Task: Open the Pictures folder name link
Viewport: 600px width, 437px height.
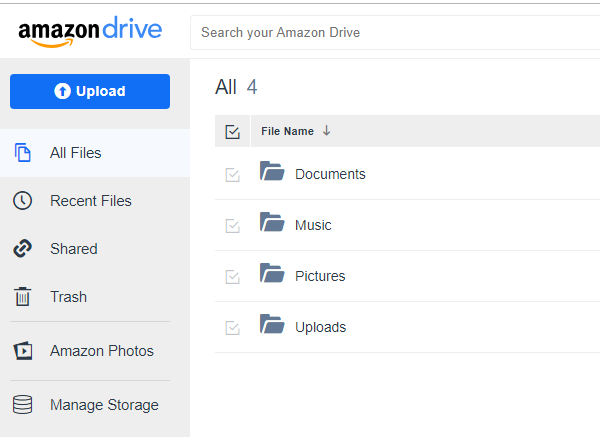Action: 319,276
